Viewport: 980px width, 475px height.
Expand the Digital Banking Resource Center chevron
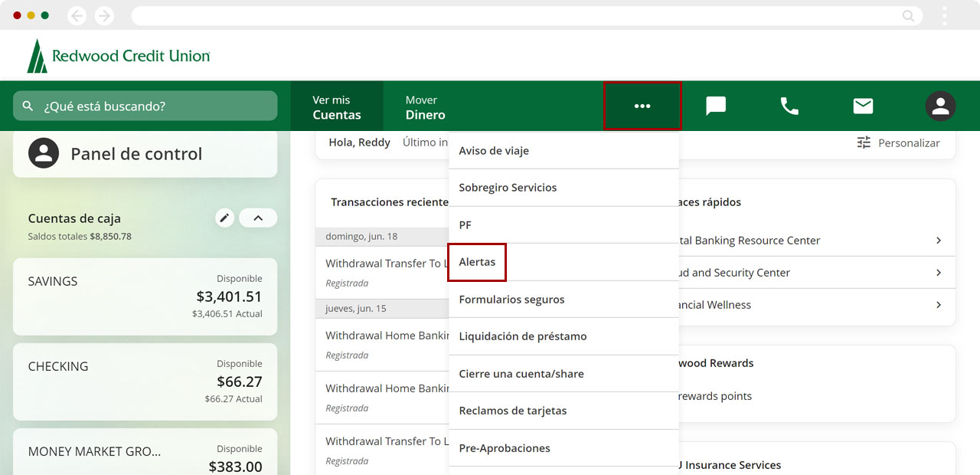pos(939,241)
